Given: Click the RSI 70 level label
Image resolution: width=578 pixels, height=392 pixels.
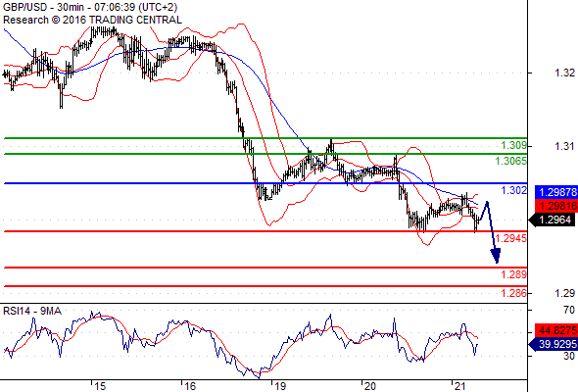Looking at the screenshot, I should pyautogui.click(x=569, y=310).
